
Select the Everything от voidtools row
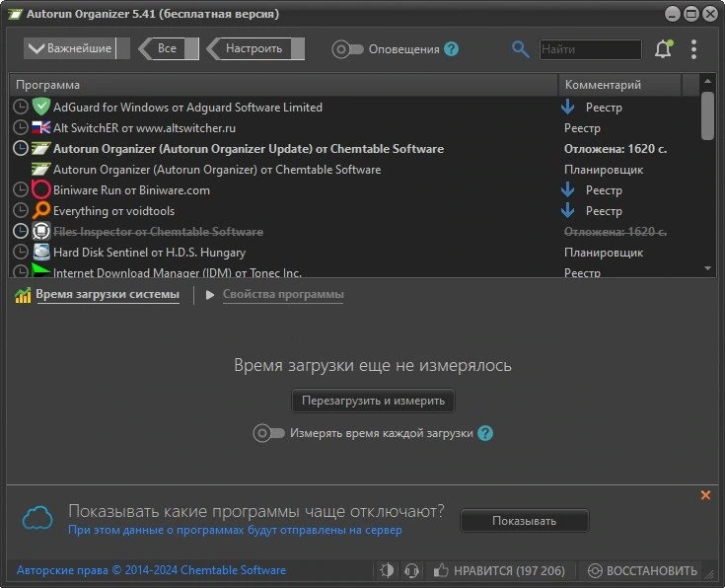(x=354, y=210)
